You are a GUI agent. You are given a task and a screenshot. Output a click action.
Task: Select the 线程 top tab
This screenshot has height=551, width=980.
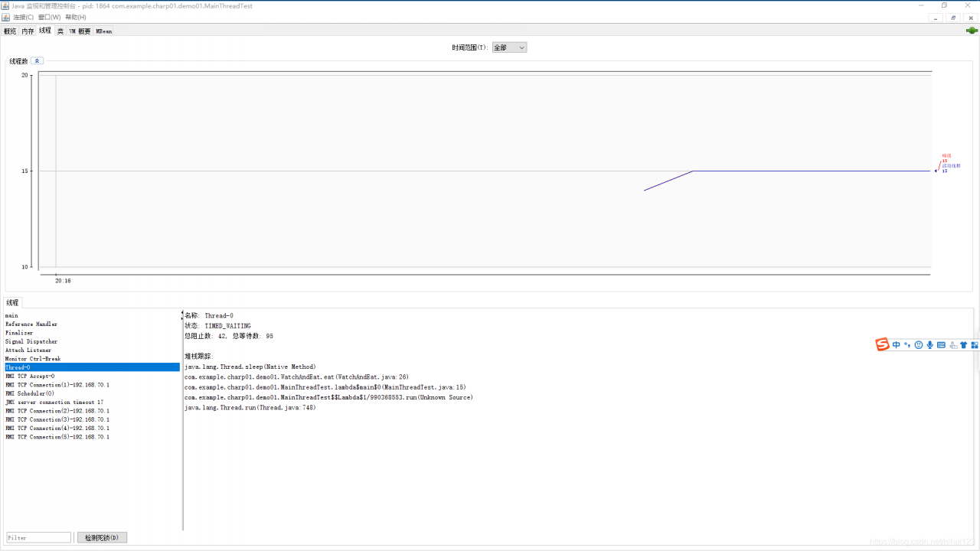[x=45, y=31]
